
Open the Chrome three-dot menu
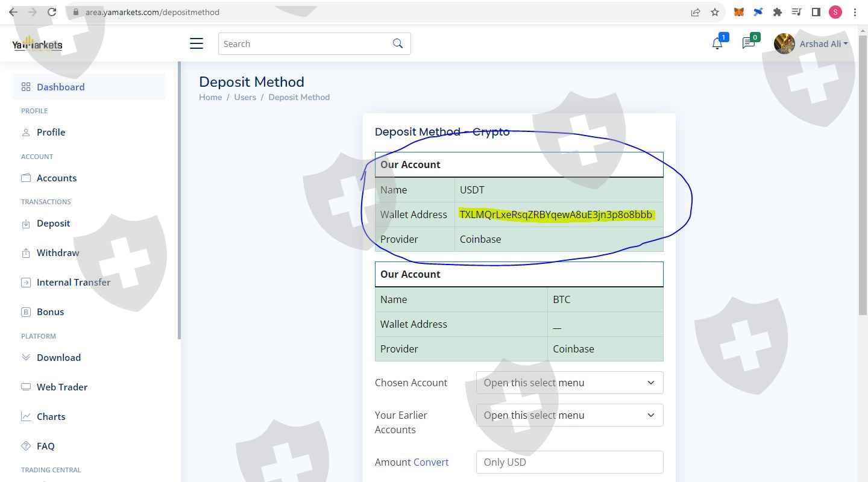(855, 12)
